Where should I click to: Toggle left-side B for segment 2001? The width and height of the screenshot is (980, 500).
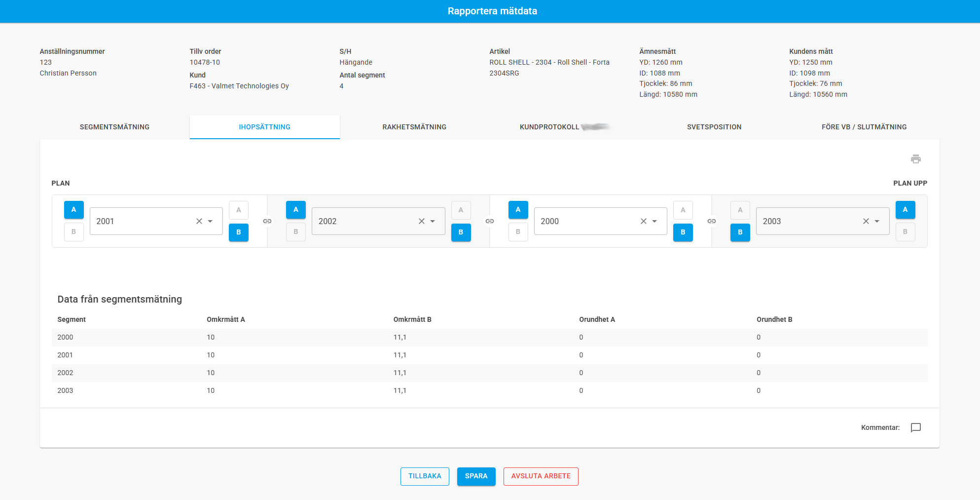tap(74, 232)
